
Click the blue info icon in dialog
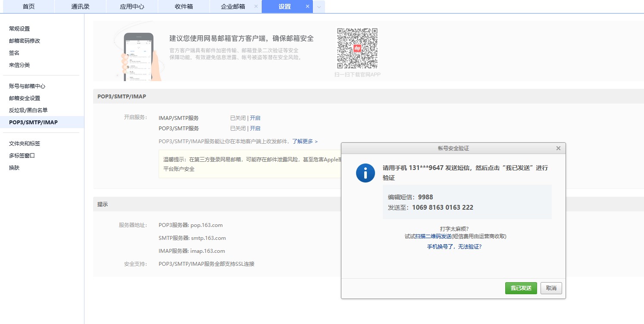[365, 173]
